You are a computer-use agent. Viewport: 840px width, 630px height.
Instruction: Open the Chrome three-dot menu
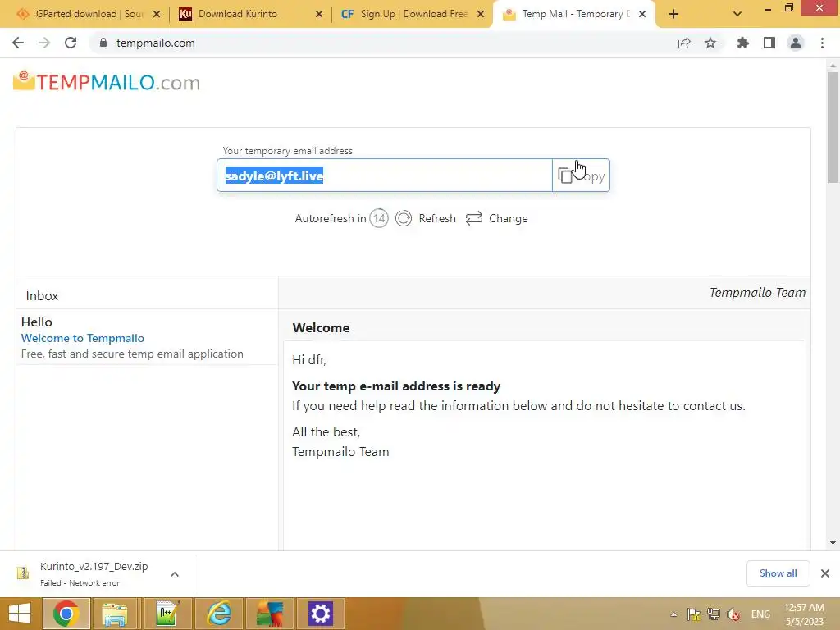822,43
